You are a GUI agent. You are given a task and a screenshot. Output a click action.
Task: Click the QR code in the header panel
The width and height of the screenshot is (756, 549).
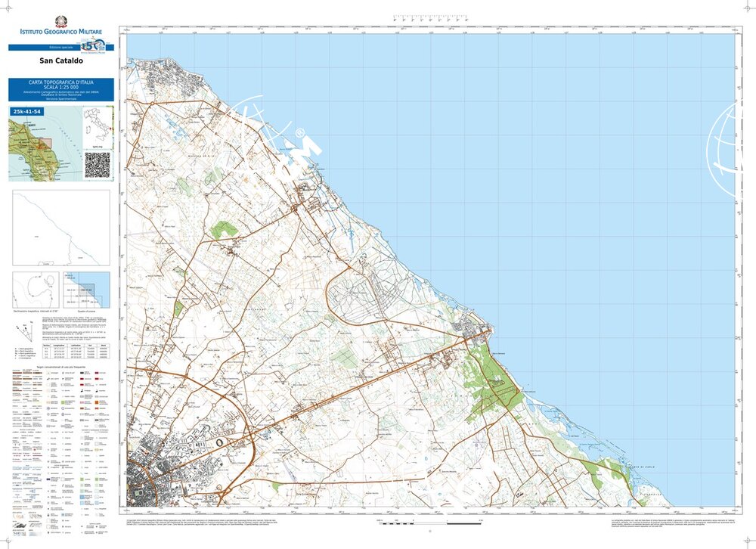click(97, 164)
